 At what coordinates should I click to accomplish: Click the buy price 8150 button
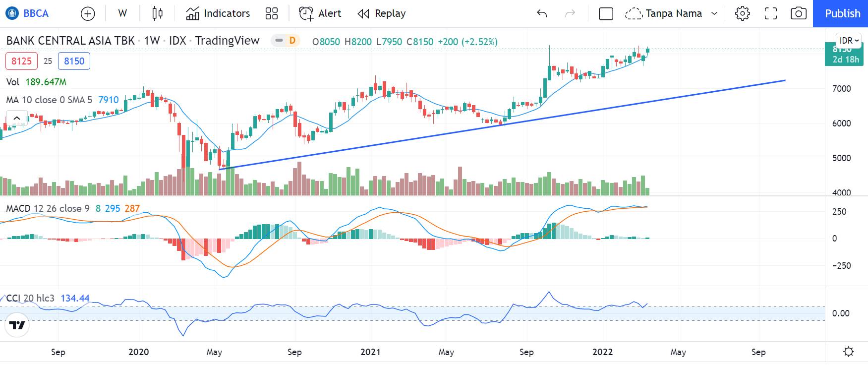pos(74,61)
